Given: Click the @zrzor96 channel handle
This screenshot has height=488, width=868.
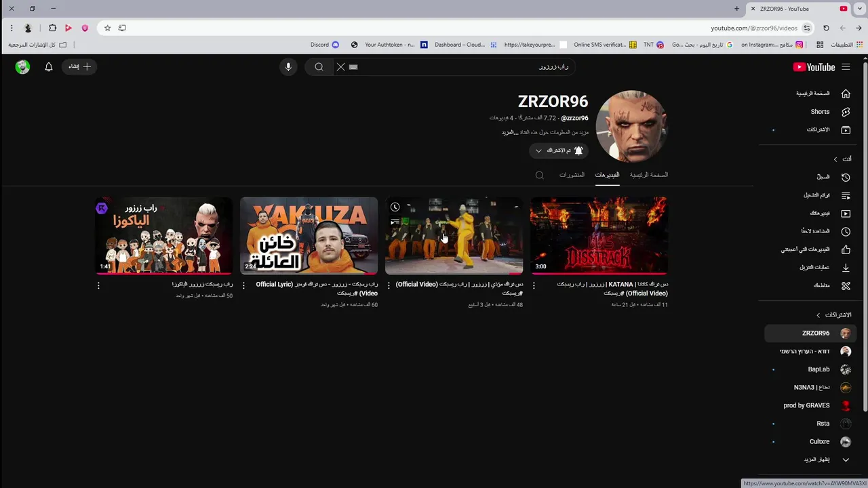Looking at the screenshot, I should tap(574, 118).
